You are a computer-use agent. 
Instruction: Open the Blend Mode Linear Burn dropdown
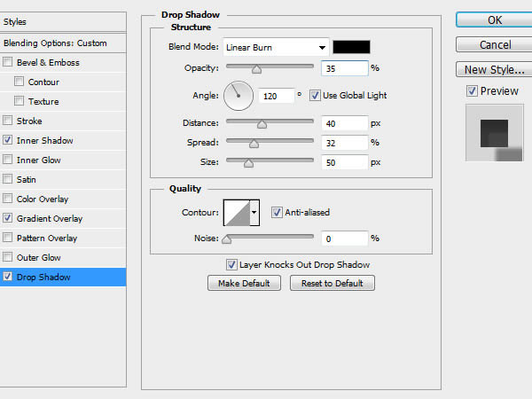point(276,47)
